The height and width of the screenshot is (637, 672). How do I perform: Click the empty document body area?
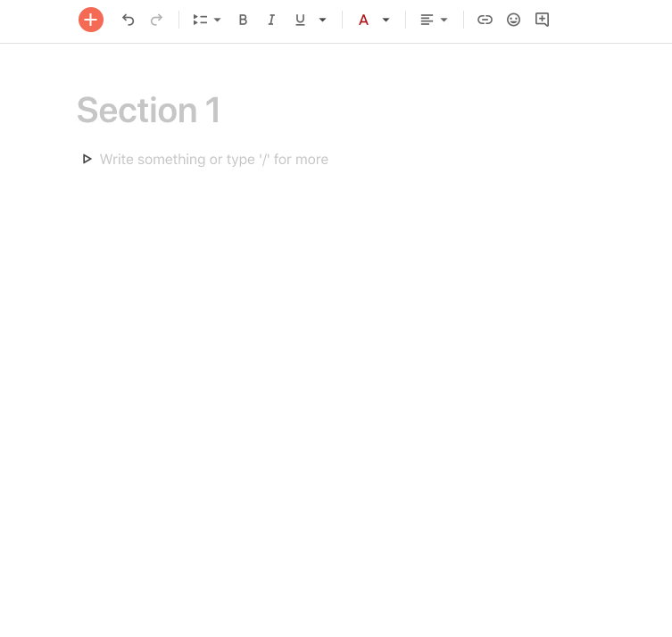(336, 385)
